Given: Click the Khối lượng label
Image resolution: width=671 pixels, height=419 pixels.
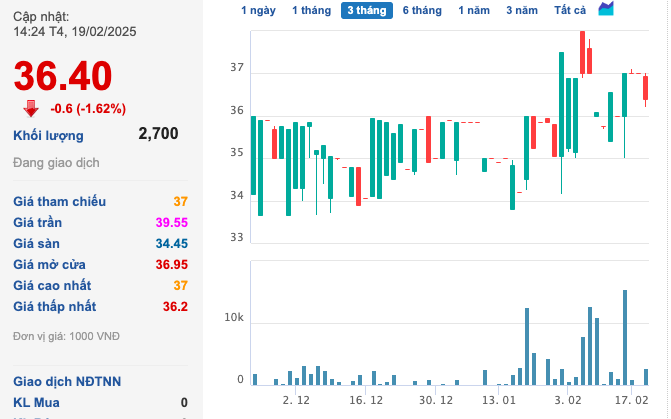Looking at the screenshot, I should 48,135.
